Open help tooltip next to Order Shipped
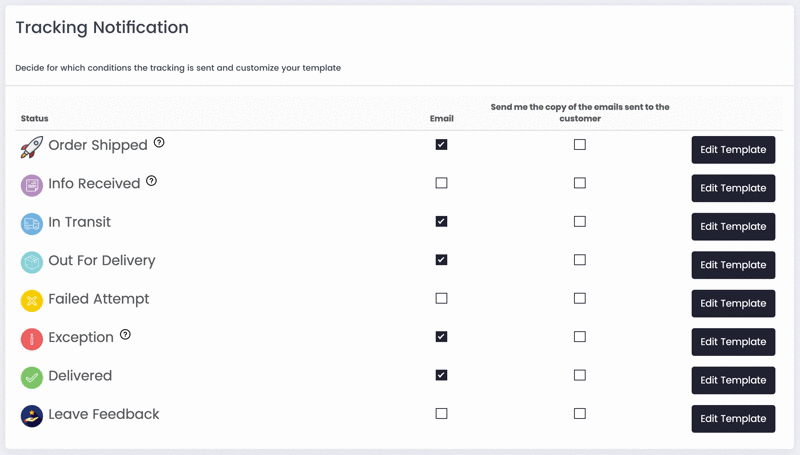Screen dimensions: 800x455 [x=159, y=143]
